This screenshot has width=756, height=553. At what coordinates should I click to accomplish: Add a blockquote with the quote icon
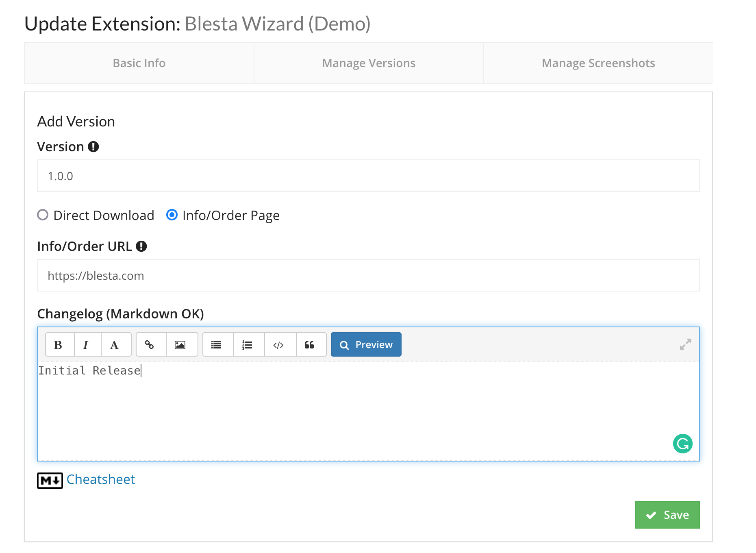pos(311,345)
